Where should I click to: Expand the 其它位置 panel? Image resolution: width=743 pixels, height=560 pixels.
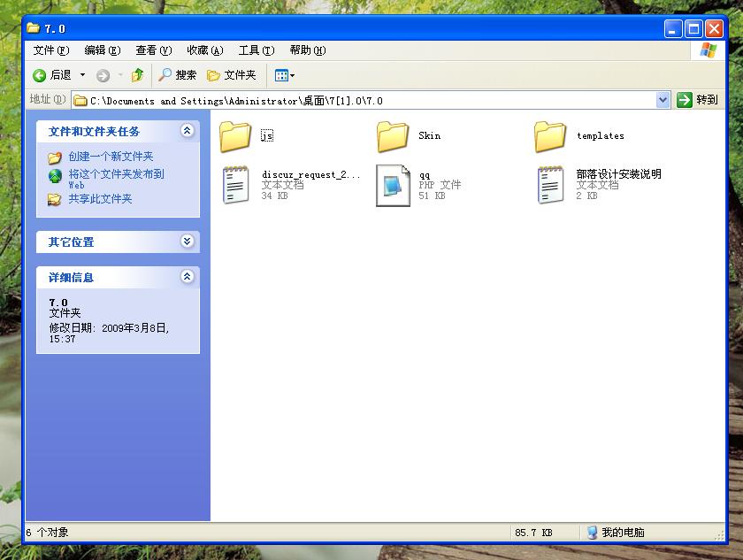(188, 242)
